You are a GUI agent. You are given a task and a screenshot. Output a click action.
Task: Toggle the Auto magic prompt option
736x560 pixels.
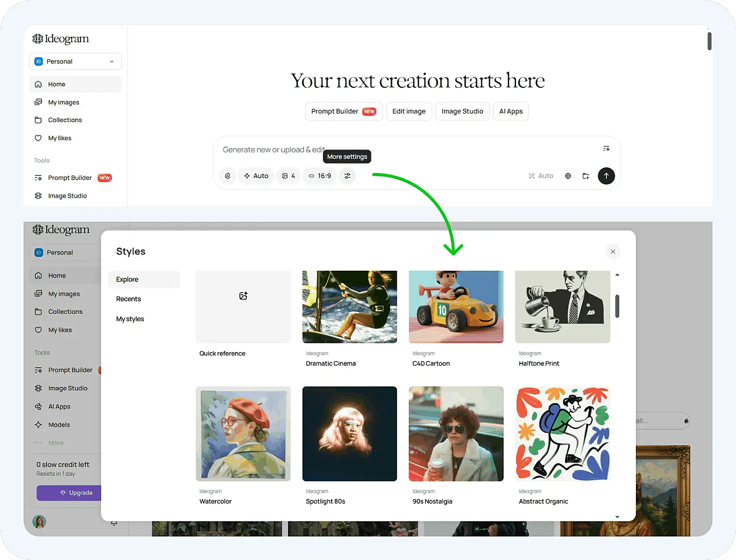tap(541, 176)
